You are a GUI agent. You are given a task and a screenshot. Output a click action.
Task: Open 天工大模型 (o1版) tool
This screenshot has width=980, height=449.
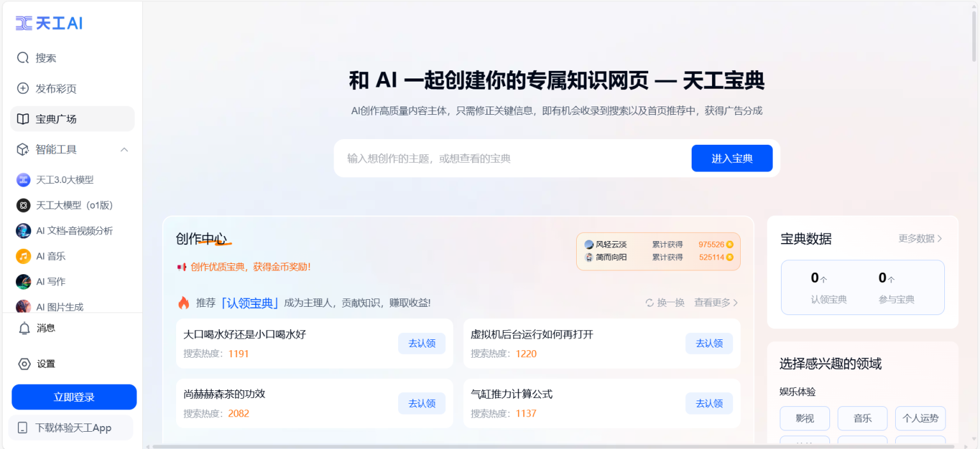73,205
